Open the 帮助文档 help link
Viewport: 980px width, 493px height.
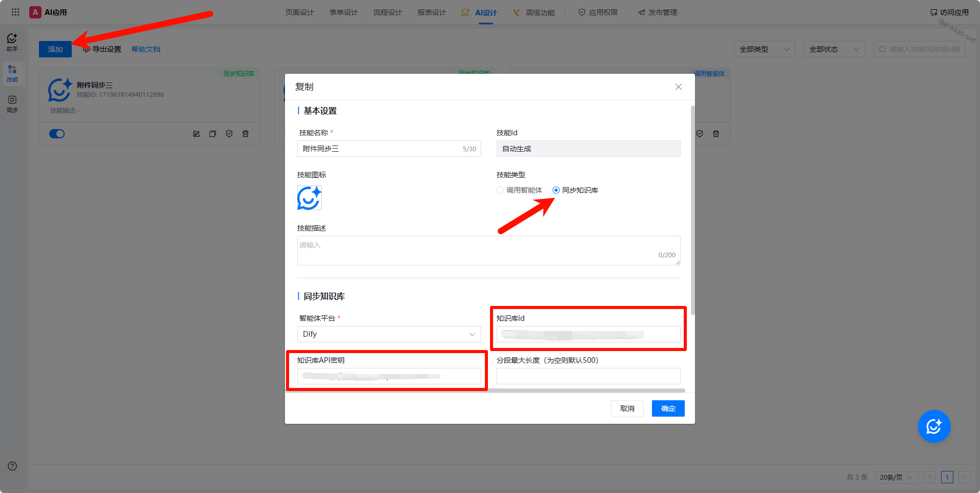(146, 49)
